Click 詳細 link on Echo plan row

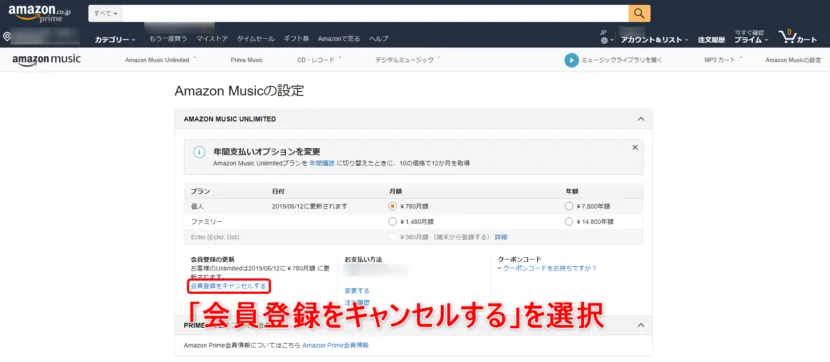(x=501, y=237)
